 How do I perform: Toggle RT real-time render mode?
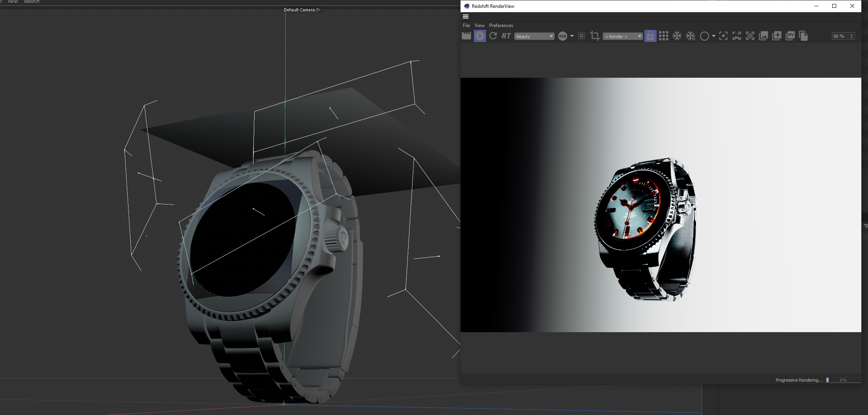[506, 36]
